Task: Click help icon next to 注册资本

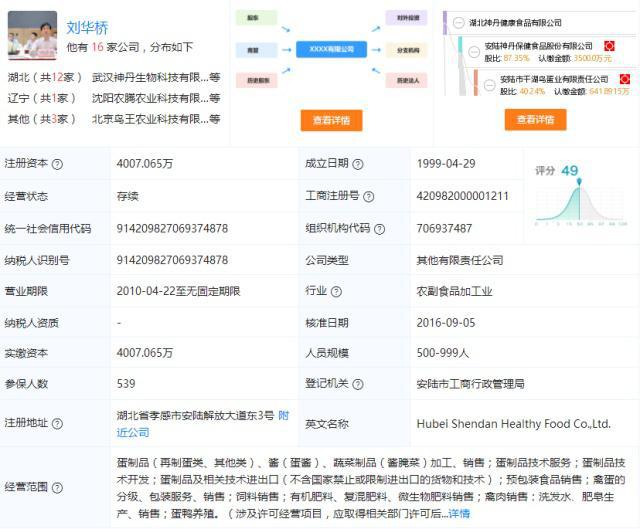Action: [58, 164]
